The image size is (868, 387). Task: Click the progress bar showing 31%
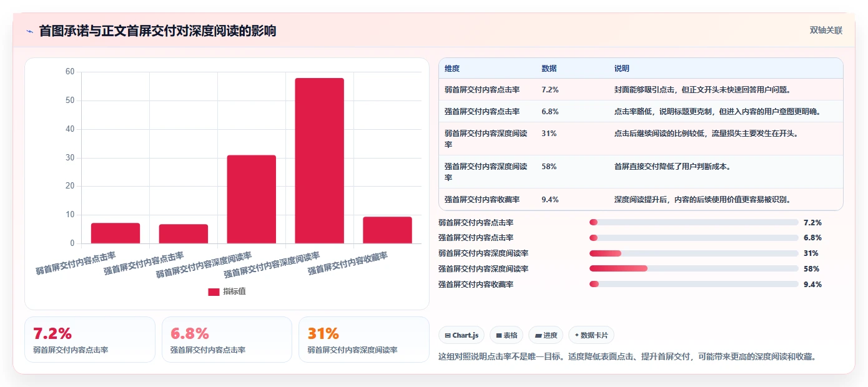click(x=694, y=253)
